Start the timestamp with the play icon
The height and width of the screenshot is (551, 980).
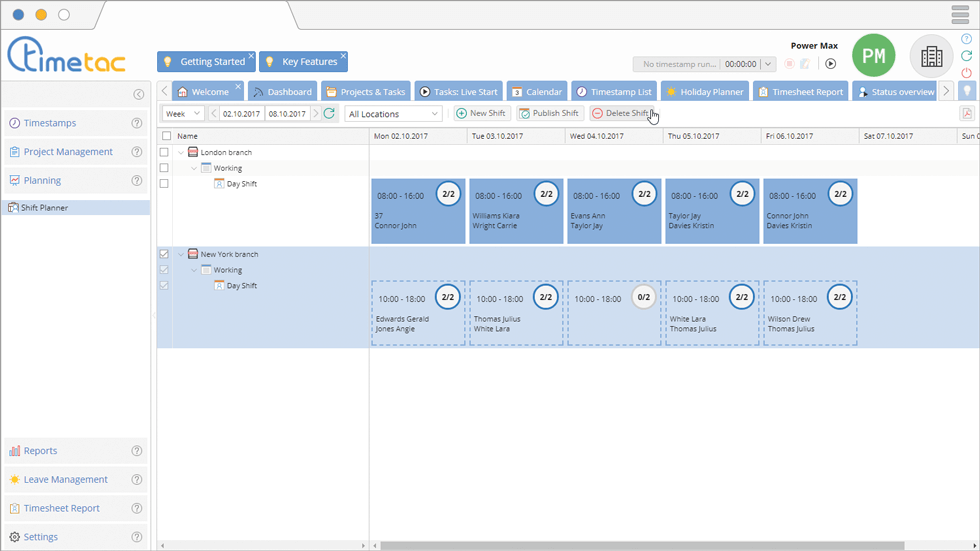coord(830,64)
